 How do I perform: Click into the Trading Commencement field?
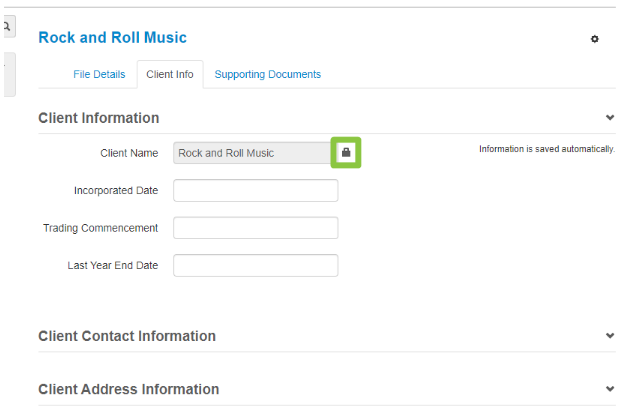coord(255,228)
